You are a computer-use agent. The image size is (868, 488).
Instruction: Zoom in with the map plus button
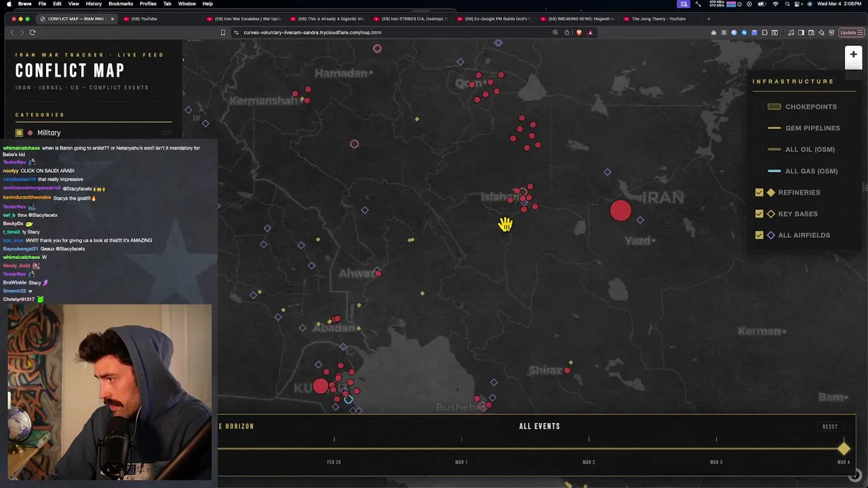pyautogui.click(x=853, y=55)
